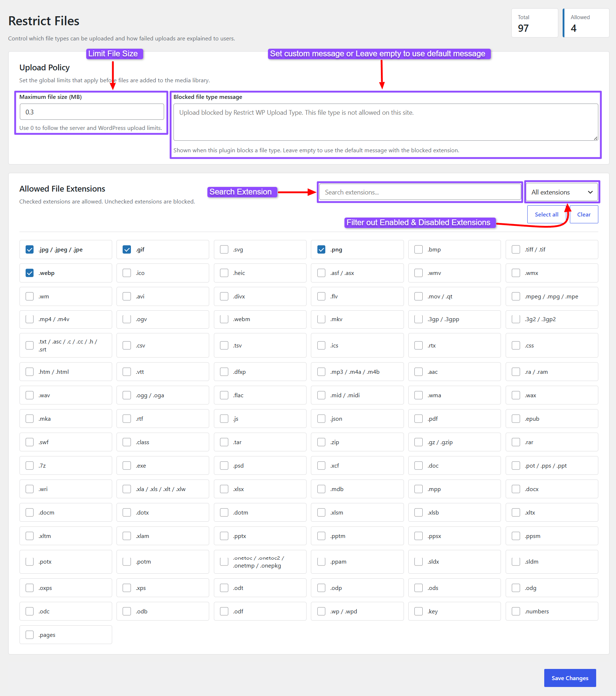Image resolution: width=616 pixels, height=696 pixels.
Task: Enable the .exe extension checkbox
Action: click(x=127, y=466)
